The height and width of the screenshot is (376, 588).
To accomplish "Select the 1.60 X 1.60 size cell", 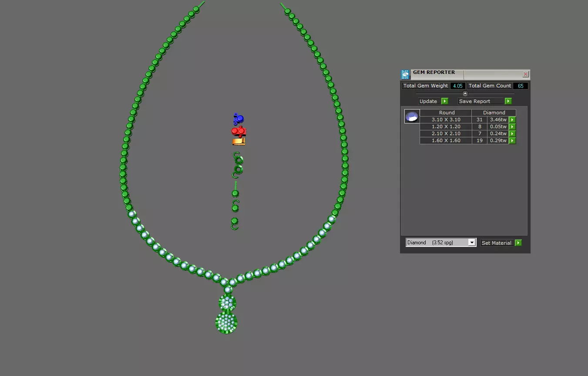I will click(446, 140).
